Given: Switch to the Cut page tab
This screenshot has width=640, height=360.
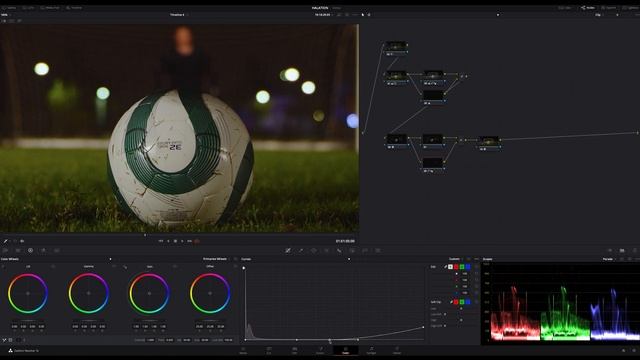Looking at the screenshot, I should (x=269, y=350).
